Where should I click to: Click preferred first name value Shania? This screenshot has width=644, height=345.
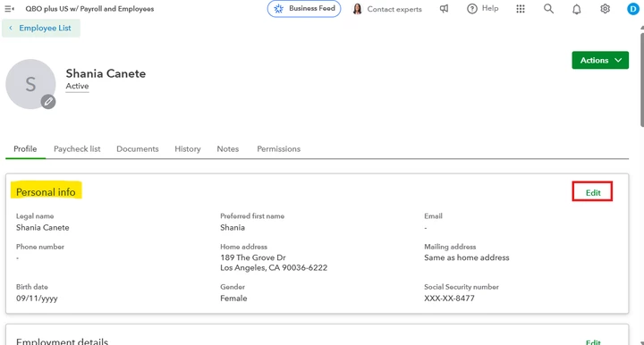(232, 227)
